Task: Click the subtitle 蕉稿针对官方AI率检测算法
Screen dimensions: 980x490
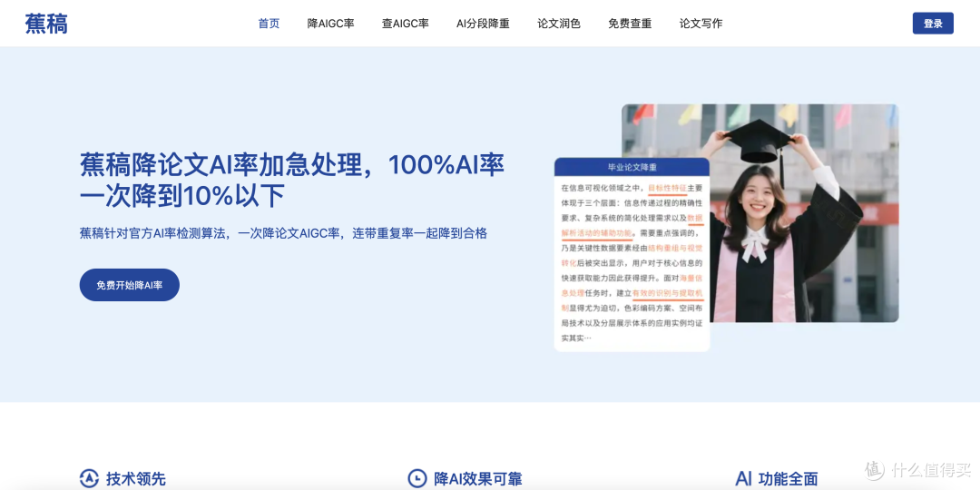Action: pyautogui.click(x=283, y=234)
